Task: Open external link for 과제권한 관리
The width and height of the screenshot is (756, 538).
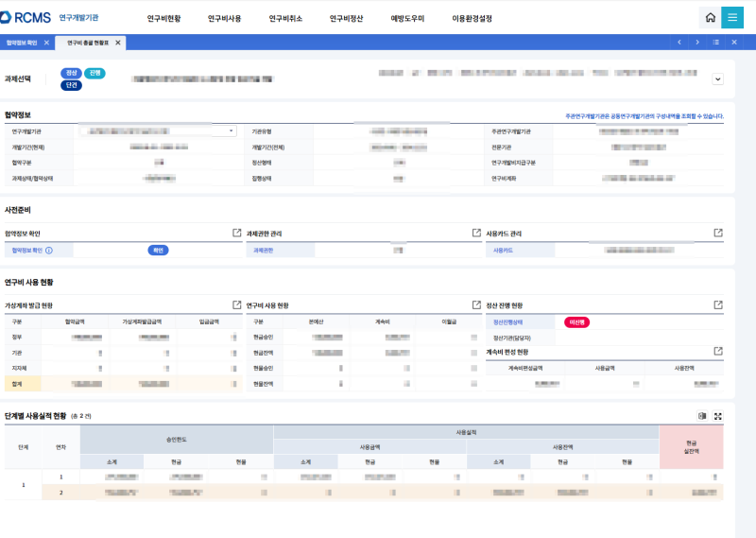Action: 477,233
